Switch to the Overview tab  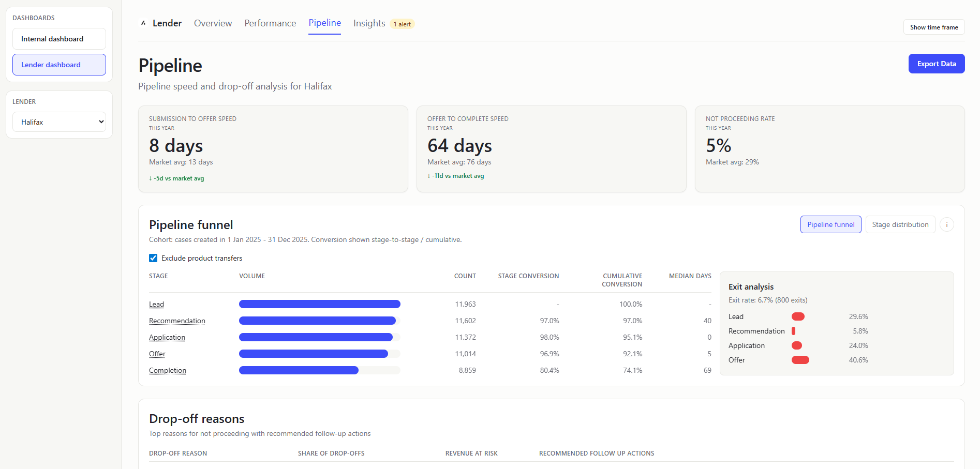pos(213,23)
